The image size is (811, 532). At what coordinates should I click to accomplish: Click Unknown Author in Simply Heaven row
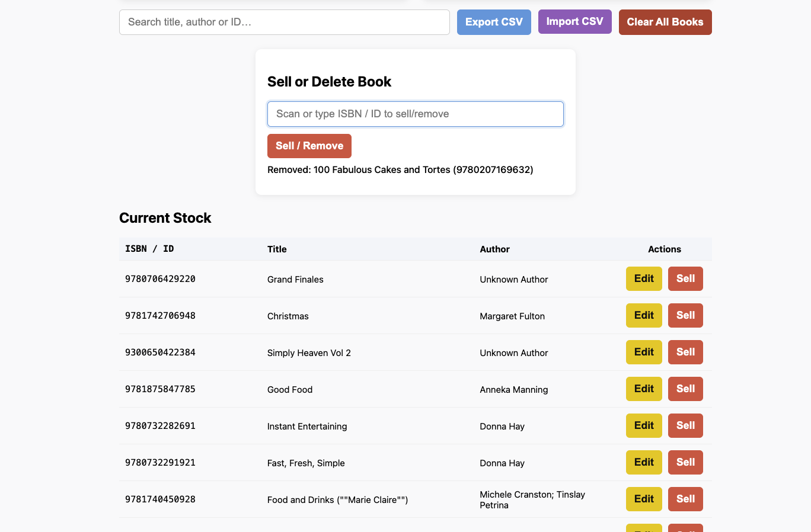click(514, 353)
